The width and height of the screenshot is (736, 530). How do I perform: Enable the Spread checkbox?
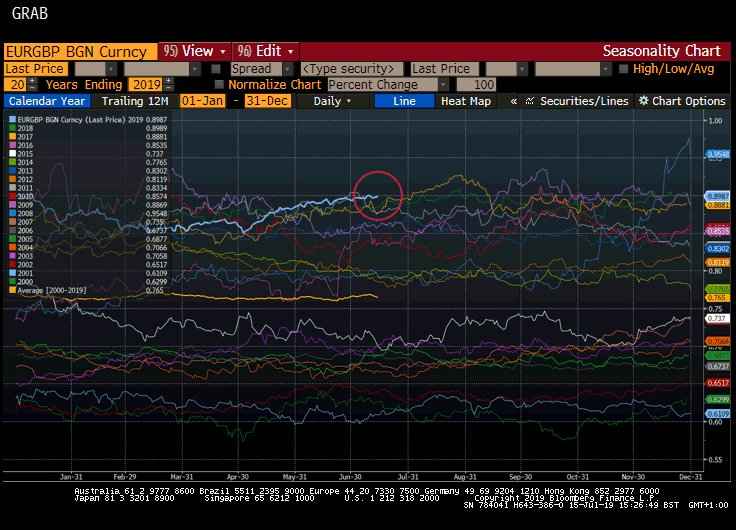coord(217,69)
